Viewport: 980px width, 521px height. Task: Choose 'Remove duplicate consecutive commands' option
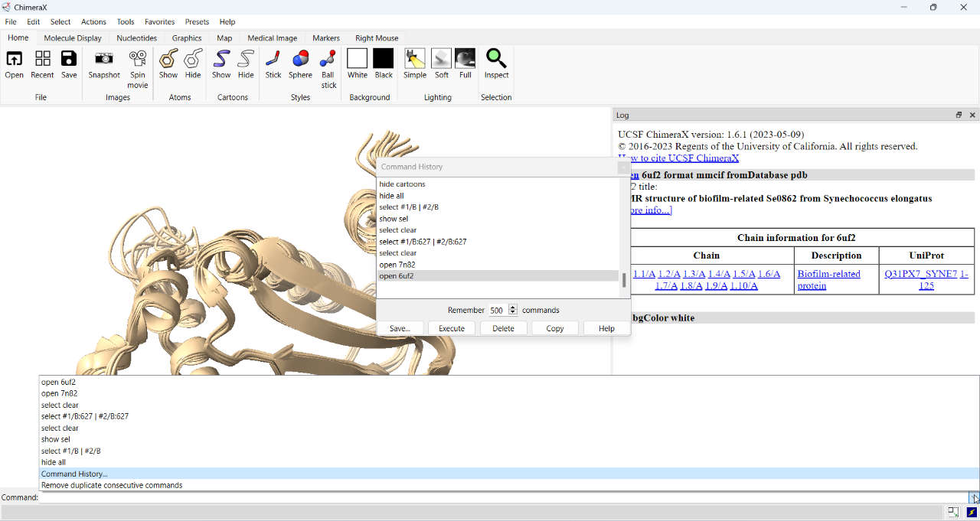tap(112, 485)
